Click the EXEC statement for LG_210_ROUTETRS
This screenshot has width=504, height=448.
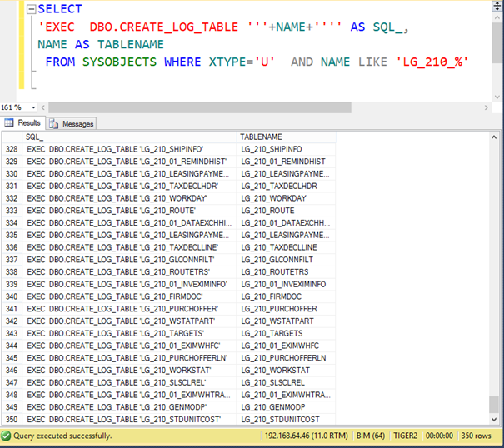point(129,272)
